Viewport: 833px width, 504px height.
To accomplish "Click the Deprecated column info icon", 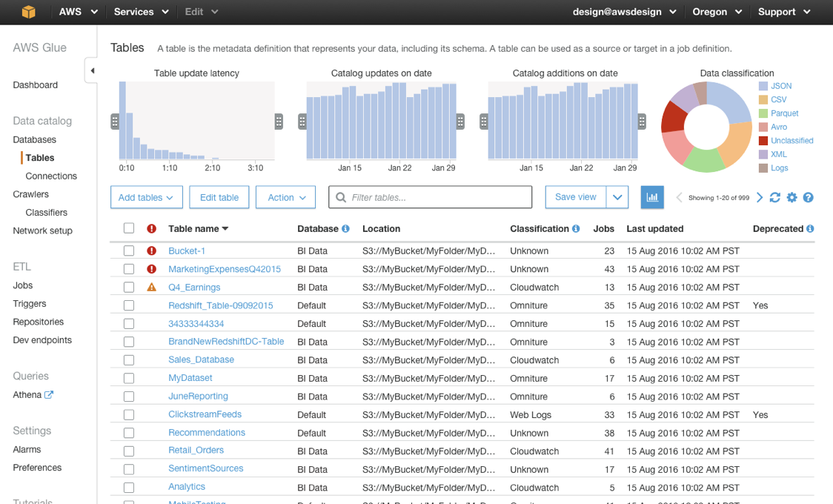I will pyautogui.click(x=810, y=228).
